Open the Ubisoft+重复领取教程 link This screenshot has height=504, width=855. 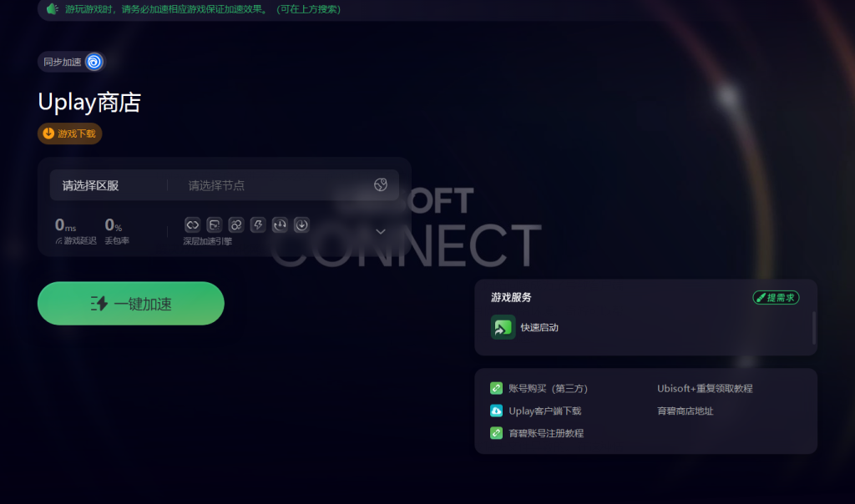[x=705, y=389]
